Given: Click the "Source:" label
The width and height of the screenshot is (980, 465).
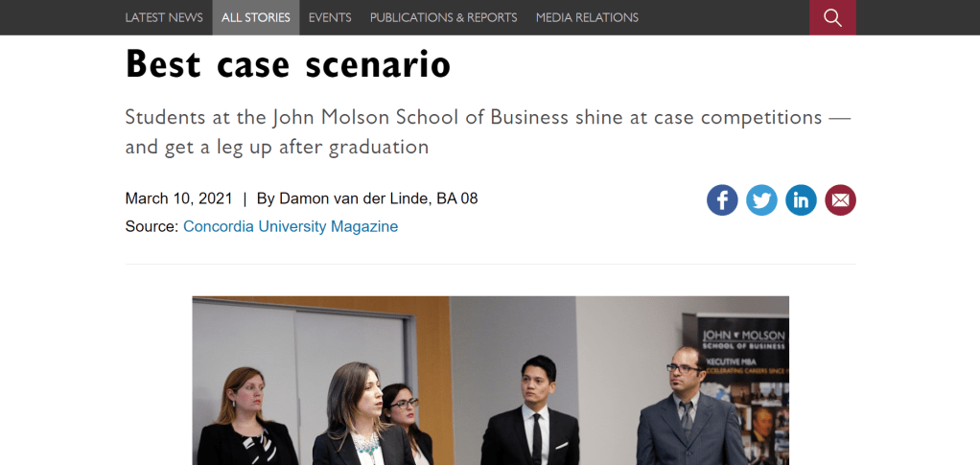Looking at the screenshot, I should pyautogui.click(x=152, y=227).
